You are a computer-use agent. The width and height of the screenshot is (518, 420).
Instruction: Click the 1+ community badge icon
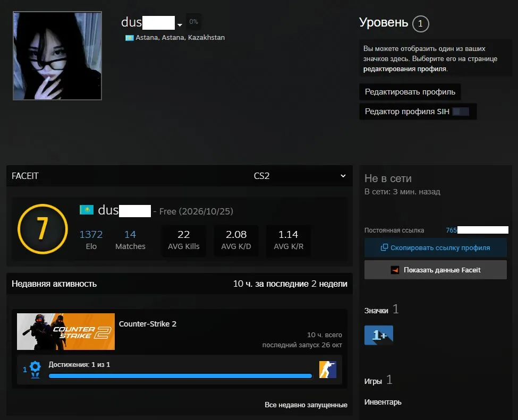click(379, 335)
